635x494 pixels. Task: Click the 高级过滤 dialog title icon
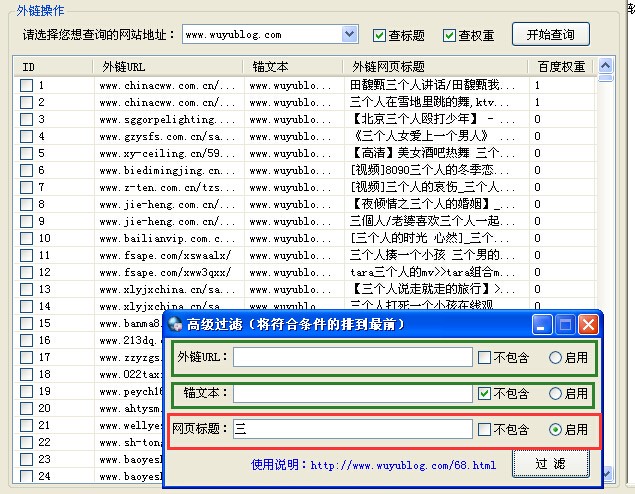point(175,325)
